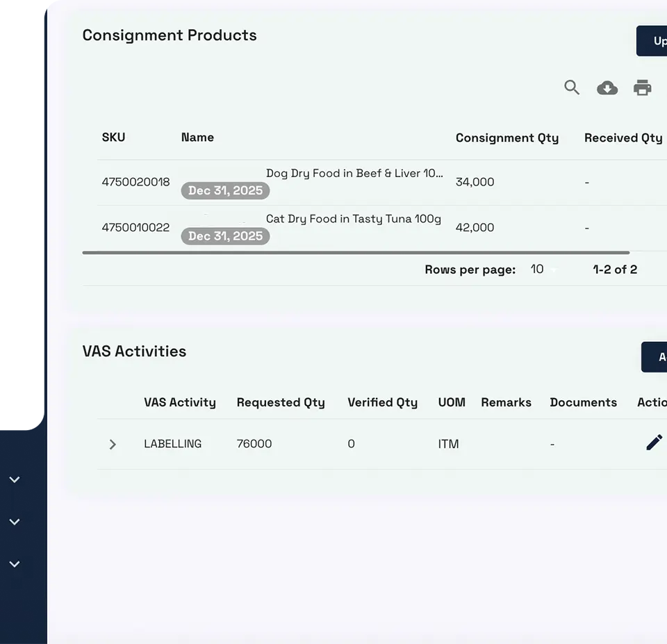Viewport: 667px width, 644px height.
Task: Click the Verified Qty header in VAS Activities
Action: (382, 402)
